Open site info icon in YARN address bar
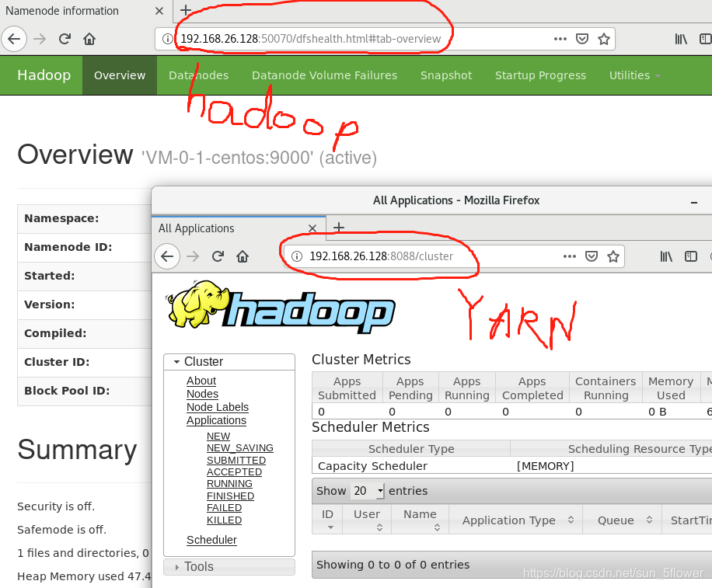The width and height of the screenshot is (712, 588). point(296,256)
